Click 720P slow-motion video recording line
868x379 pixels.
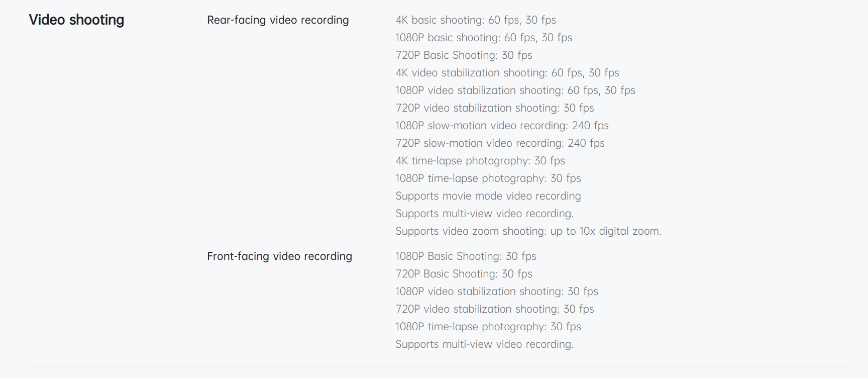pyautogui.click(x=499, y=143)
